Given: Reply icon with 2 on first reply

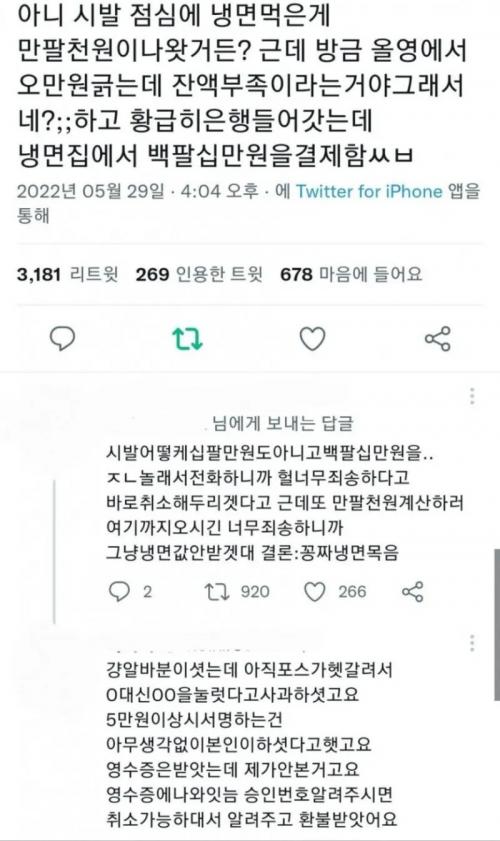Looking at the screenshot, I should (130, 592).
